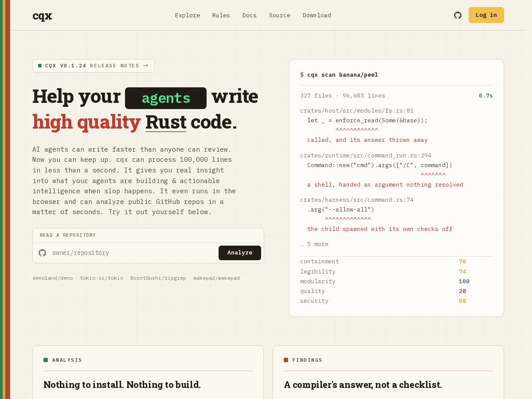Select Source in the top navigation
This screenshot has height=399, width=532.
tap(280, 15)
